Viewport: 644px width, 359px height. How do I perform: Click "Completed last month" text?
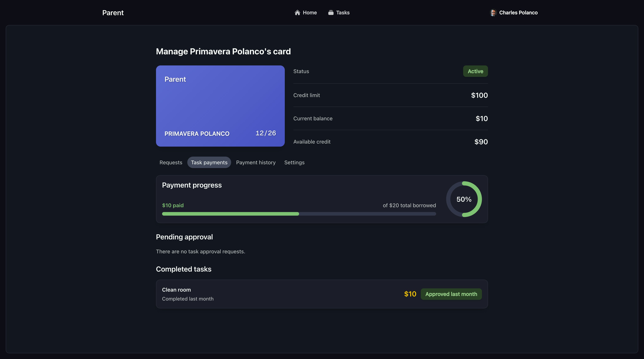click(187, 299)
